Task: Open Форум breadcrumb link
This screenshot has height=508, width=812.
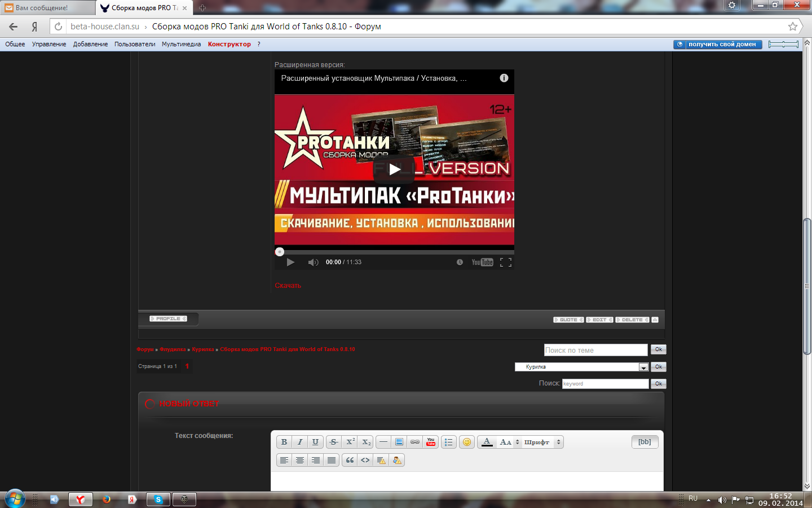Action: pyautogui.click(x=145, y=349)
